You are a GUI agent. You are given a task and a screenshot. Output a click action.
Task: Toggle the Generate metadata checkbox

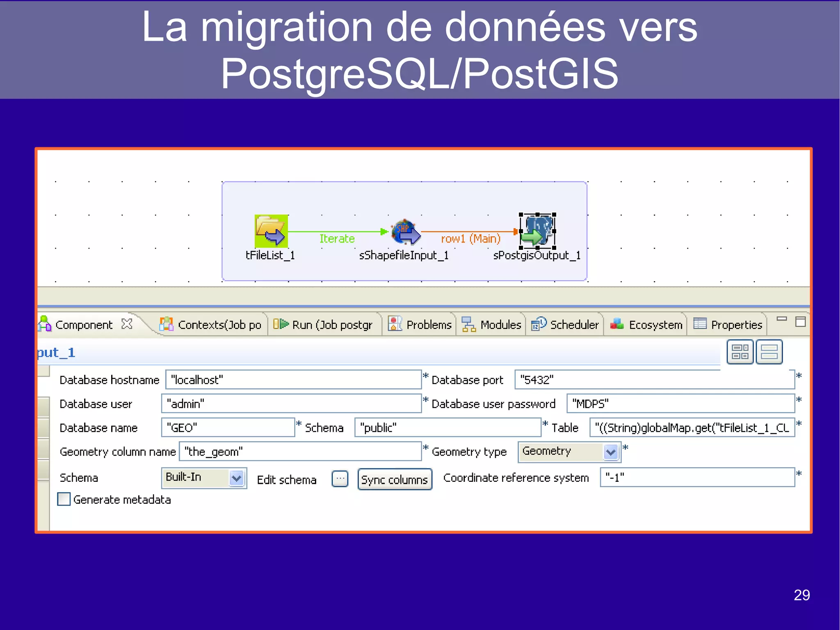pos(64,499)
